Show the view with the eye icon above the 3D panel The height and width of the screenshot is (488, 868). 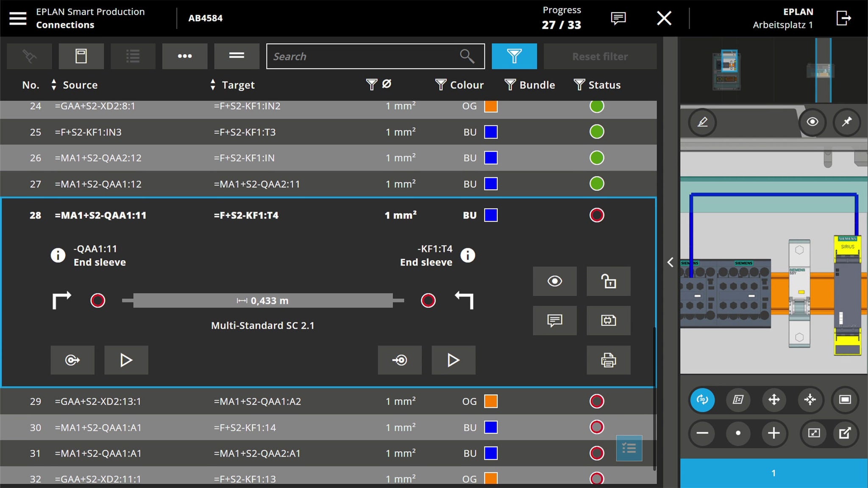coord(812,122)
